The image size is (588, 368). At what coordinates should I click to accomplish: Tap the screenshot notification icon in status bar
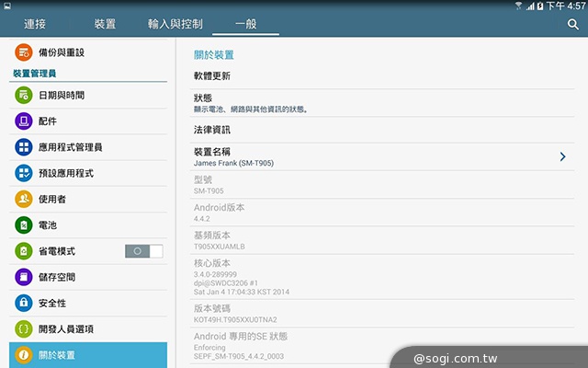pyautogui.click(x=7, y=6)
